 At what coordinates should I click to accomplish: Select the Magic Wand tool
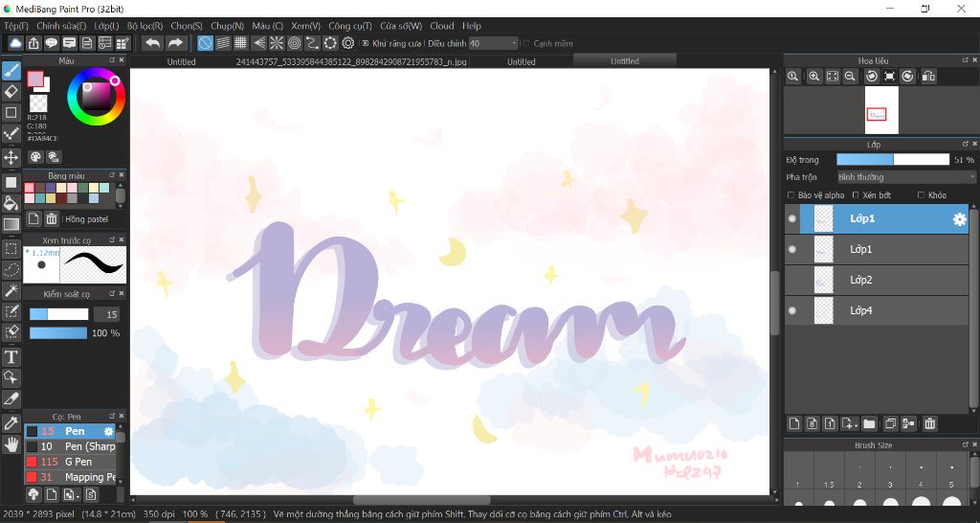[x=11, y=290]
